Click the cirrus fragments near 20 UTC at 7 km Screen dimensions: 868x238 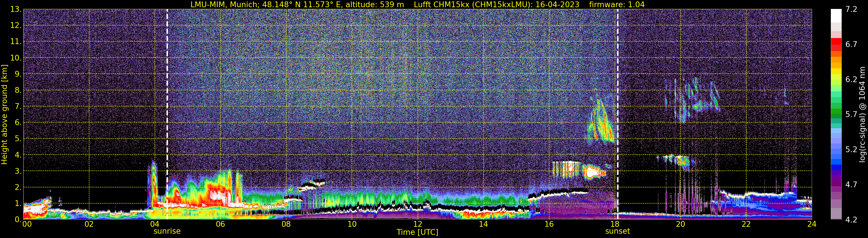click(693, 99)
